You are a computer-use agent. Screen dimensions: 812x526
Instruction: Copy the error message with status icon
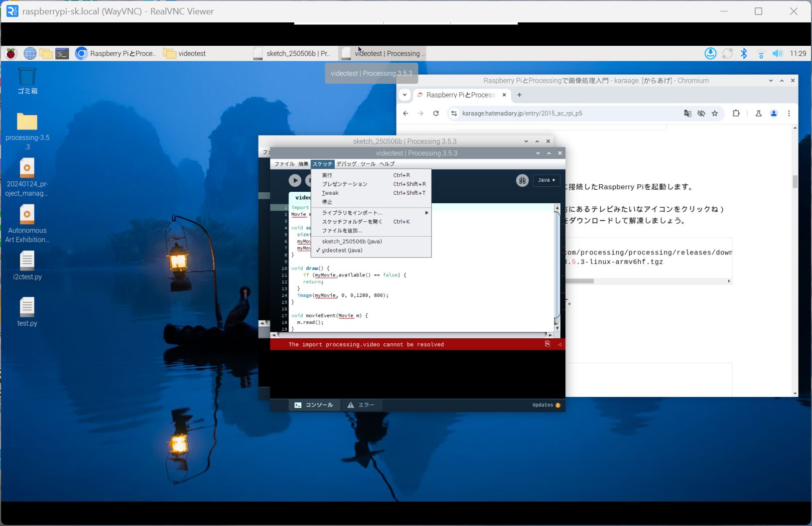point(547,344)
